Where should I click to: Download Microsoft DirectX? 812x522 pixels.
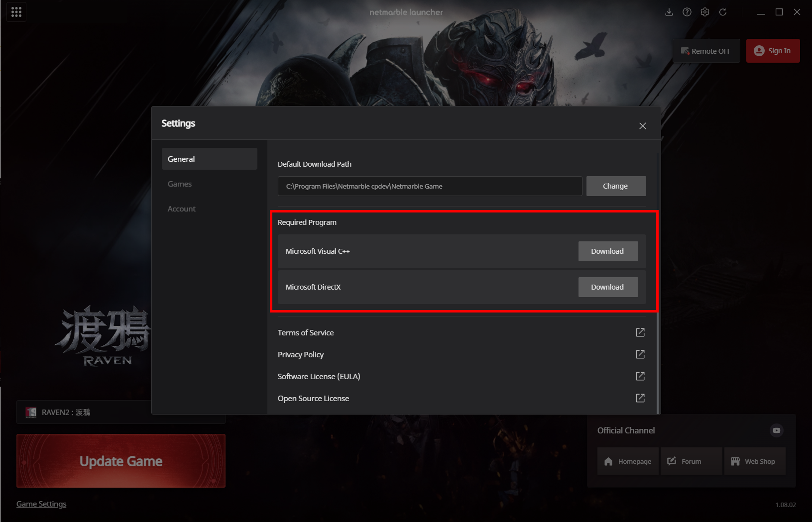click(x=608, y=287)
